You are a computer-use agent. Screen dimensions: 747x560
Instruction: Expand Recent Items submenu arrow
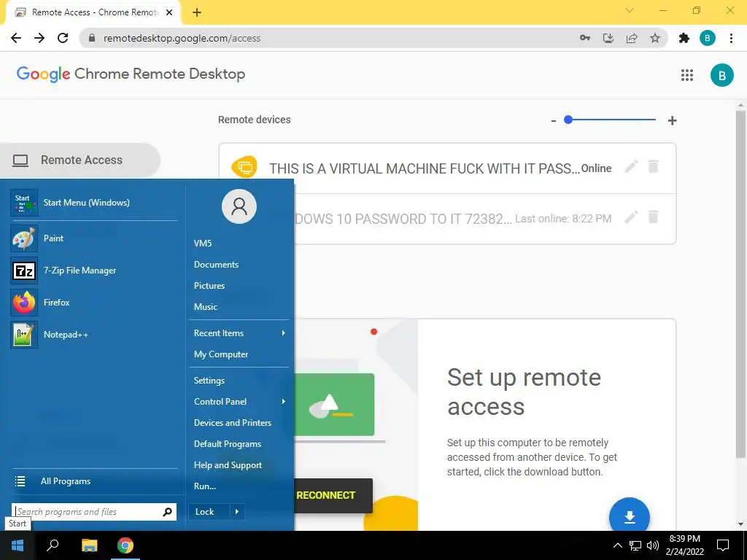tap(284, 332)
